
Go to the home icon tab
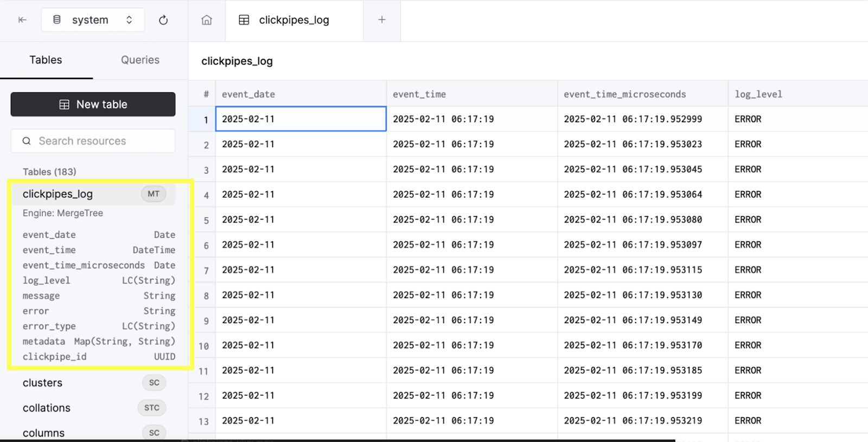[207, 20]
